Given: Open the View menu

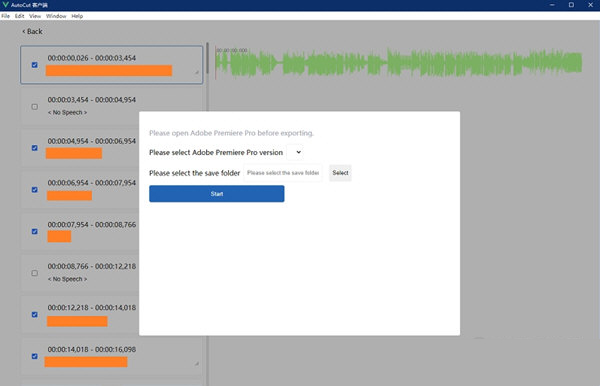Looking at the screenshot, I should click(x=35, y=16).
